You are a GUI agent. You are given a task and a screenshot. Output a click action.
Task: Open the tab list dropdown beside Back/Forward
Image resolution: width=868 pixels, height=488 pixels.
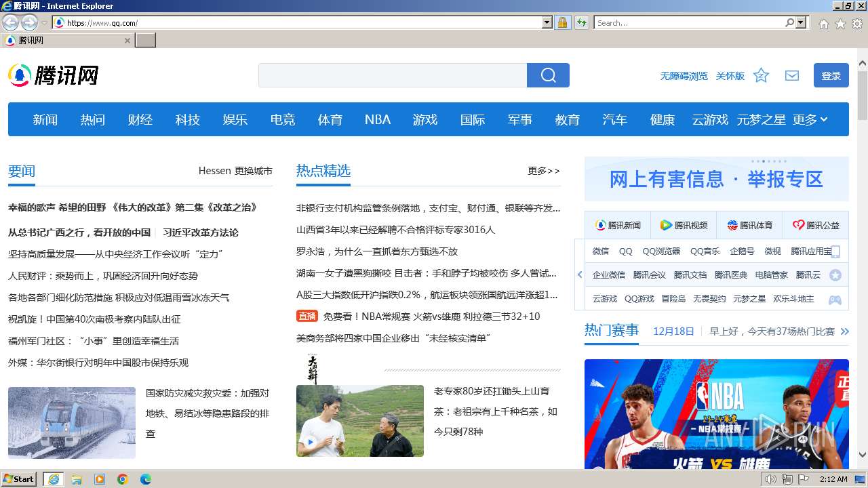(44, 22)
